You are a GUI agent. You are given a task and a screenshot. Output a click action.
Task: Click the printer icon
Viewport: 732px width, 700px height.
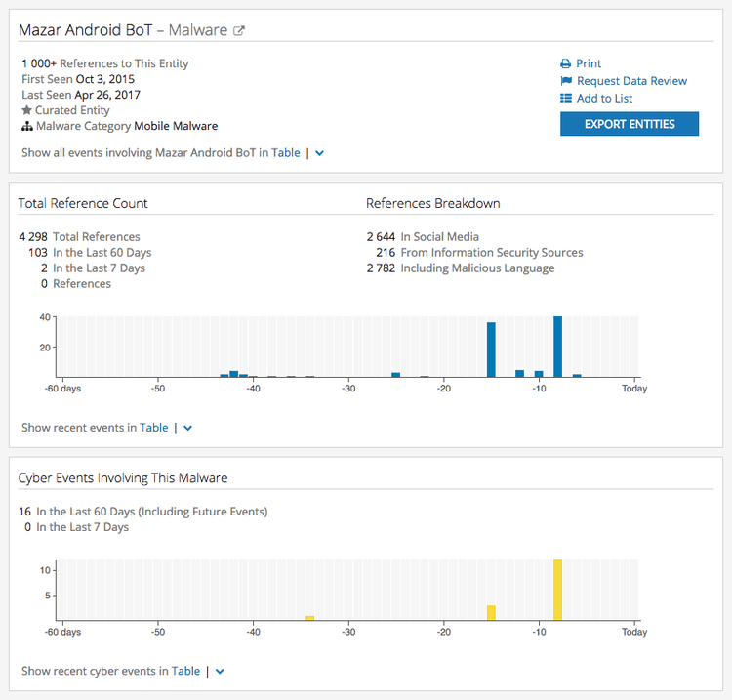565,63
